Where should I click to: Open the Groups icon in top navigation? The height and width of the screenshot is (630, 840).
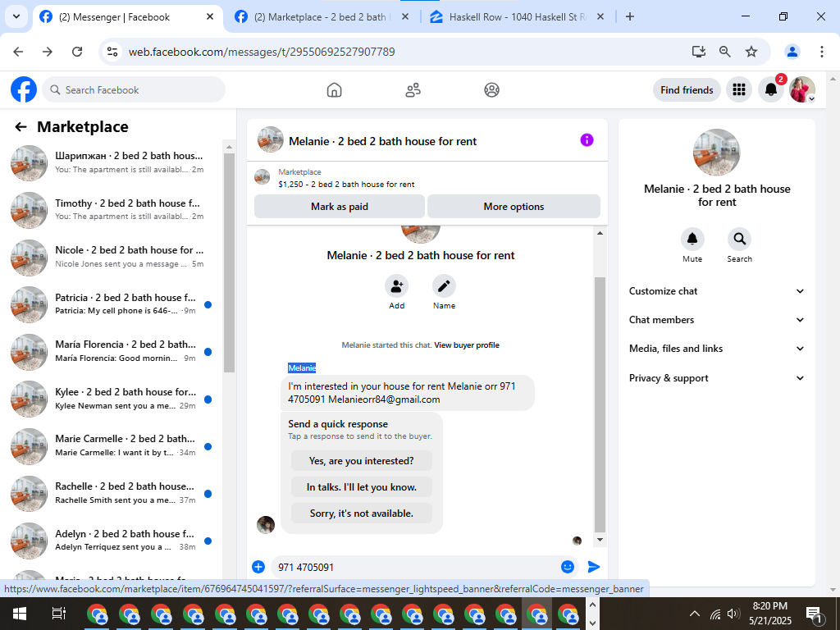[x=492, y=90]
